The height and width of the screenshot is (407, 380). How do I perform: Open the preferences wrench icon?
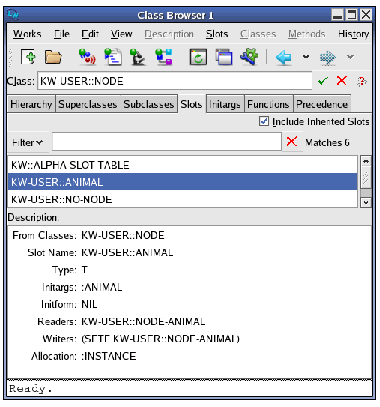coord(249,57)
